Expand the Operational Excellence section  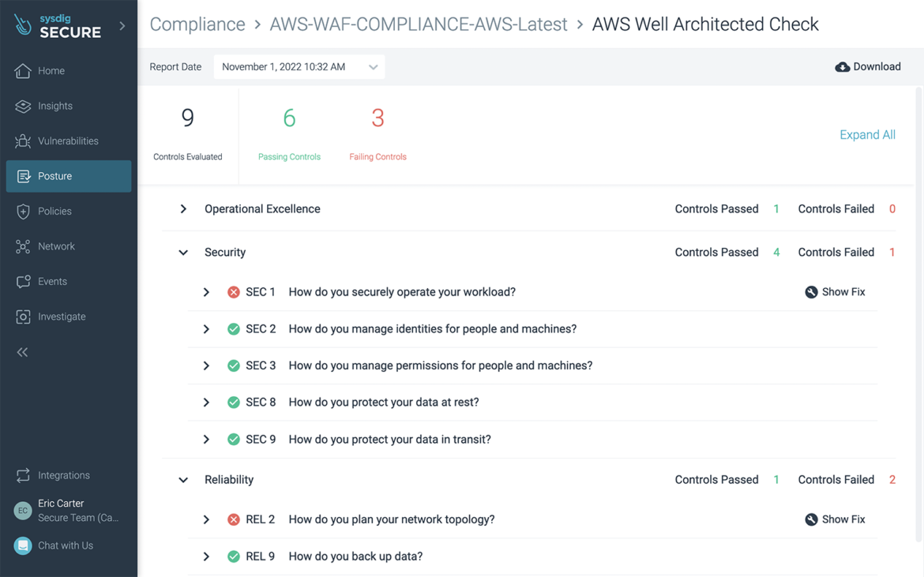coord(182,208)
